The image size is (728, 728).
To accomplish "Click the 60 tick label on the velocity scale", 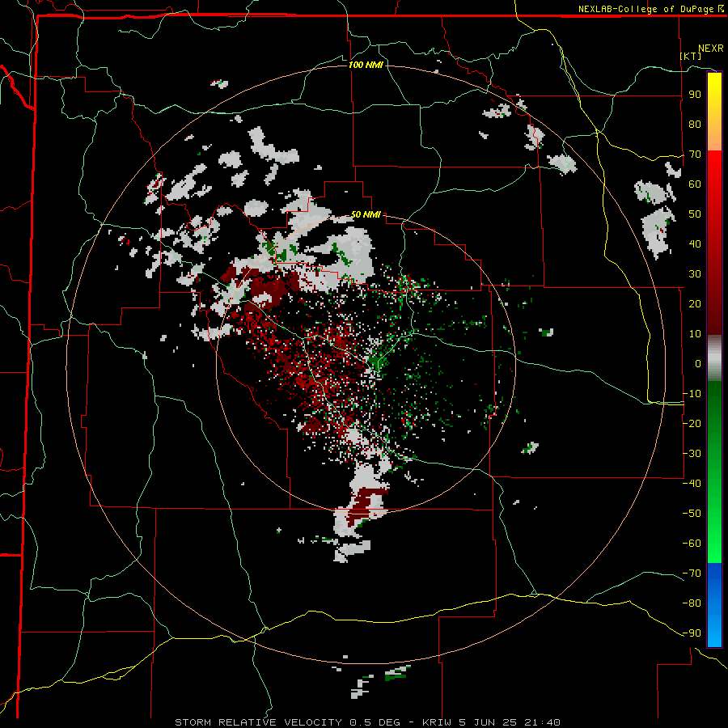I will (695, 184).
